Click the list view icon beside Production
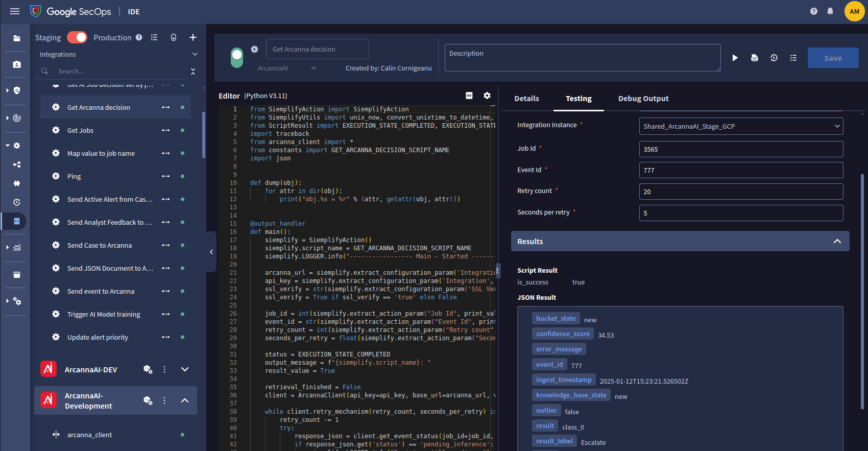This screenshot has width=868, height=451. click(154, 37)
